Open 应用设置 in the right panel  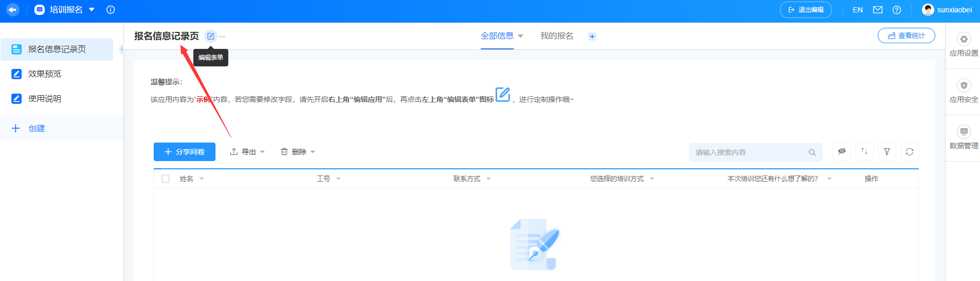pos(964,45)
